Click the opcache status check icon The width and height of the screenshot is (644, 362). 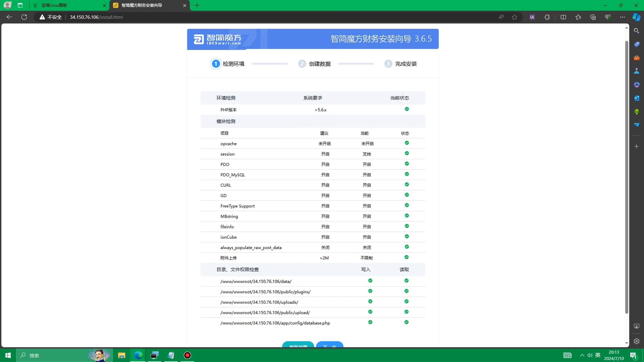click(x=407, y=143)
